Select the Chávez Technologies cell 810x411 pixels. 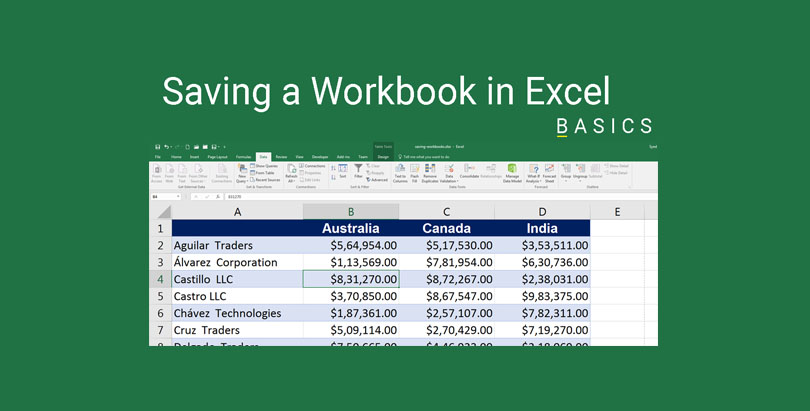coord(237,313)
